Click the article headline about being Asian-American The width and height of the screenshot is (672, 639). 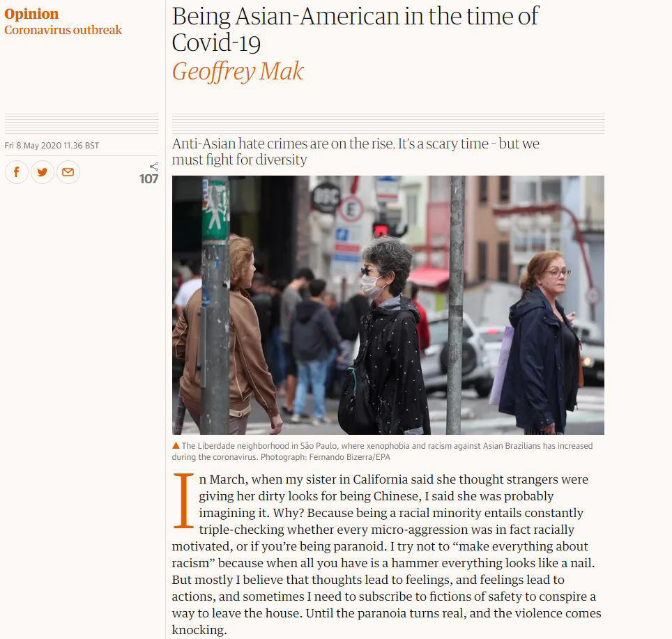point(355,29)
